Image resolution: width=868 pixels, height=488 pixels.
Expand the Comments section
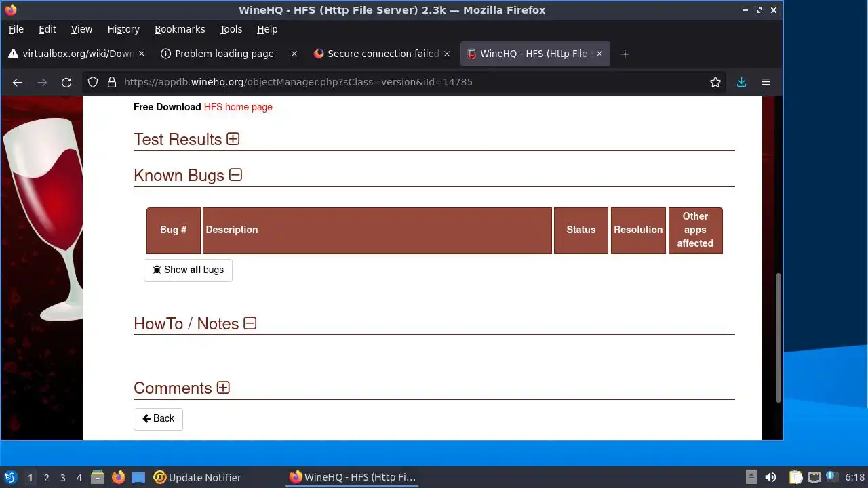coord(223,388)
